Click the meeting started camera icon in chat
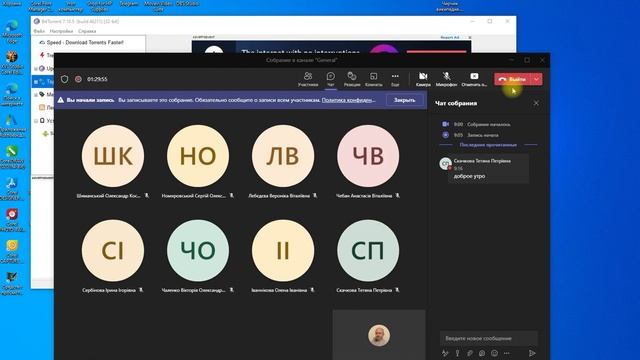The width and height of the screenshot is (640, 360). 445,124
